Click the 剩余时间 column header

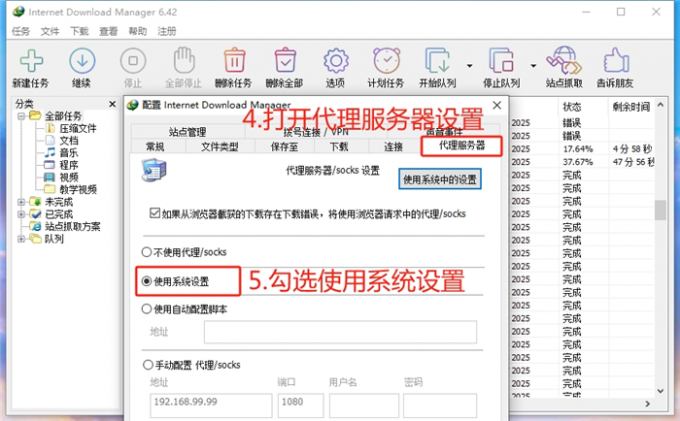coord(631,107)
